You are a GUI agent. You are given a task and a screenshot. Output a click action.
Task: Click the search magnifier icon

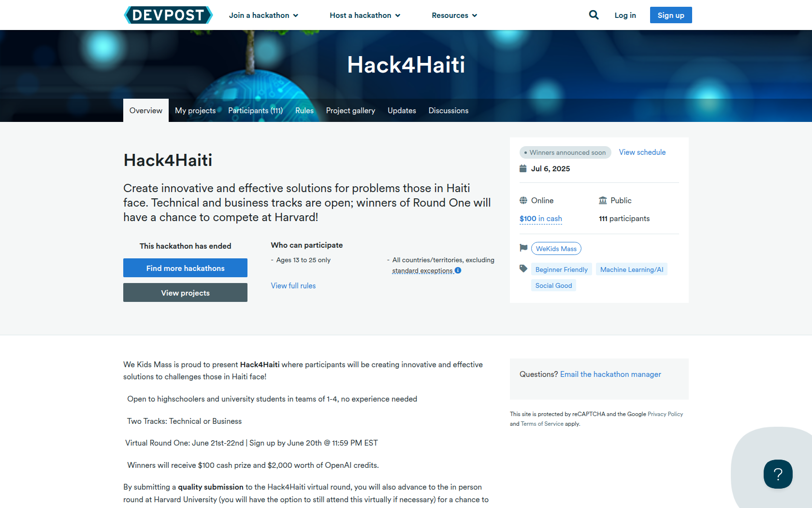594,15
